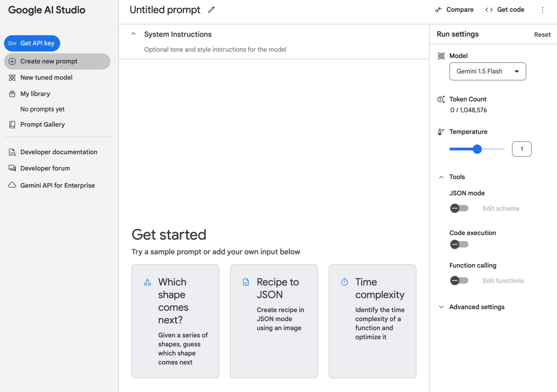Click the Get code button
The width and height of the screenshot is (557, 392).
[x=505, y=10]
